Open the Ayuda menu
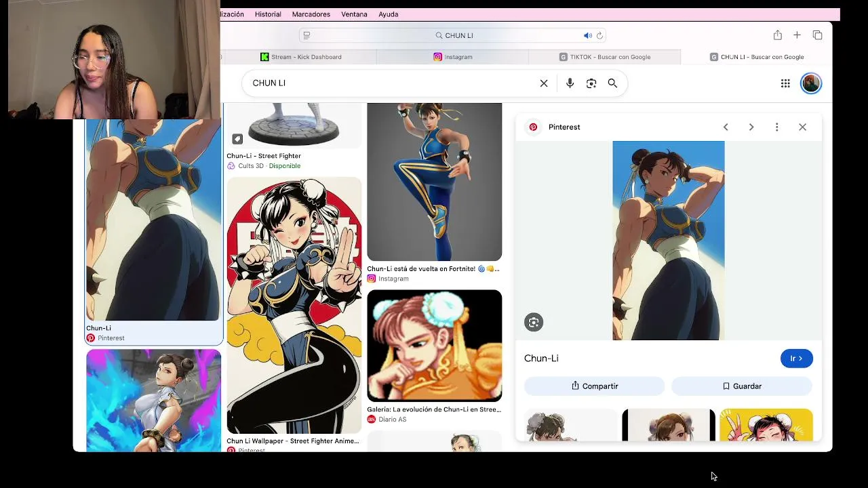 pyautogui.click(x=389, y=14)
